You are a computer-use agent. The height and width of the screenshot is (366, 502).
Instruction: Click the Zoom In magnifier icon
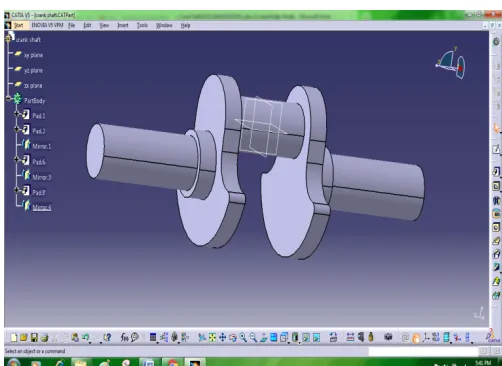click(x=243, y=338)
